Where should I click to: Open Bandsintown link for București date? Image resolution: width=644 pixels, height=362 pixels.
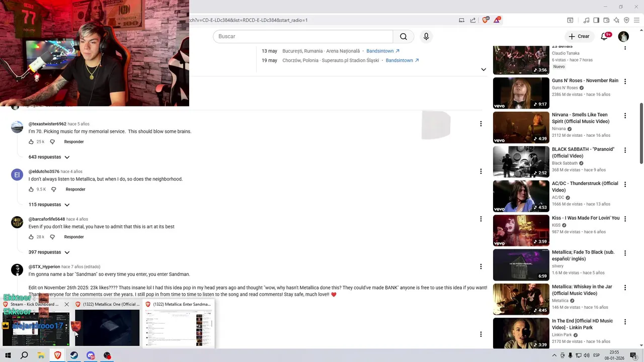[x=383, y=51]
